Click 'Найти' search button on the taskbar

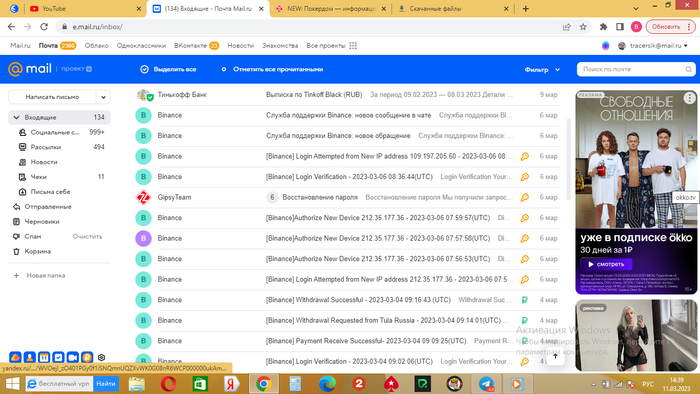(106, 384)
